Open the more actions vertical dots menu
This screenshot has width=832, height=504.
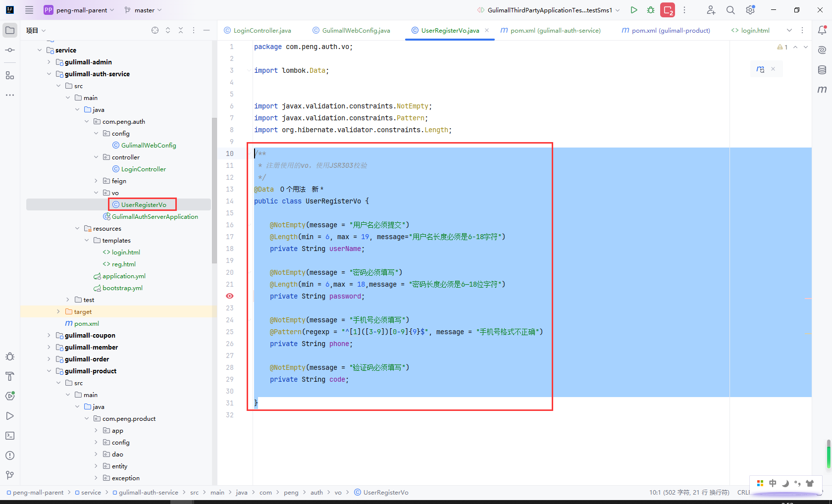684,10
